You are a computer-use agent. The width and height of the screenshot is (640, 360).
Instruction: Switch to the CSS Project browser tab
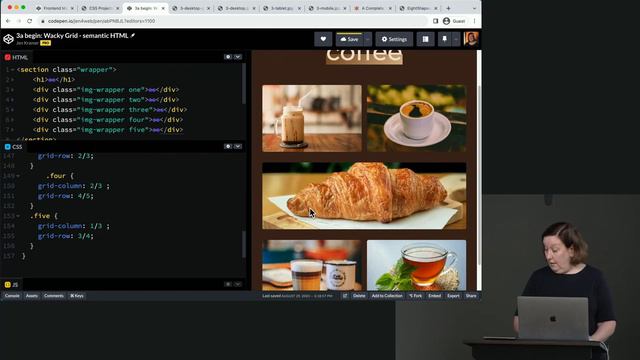(100, 8)
